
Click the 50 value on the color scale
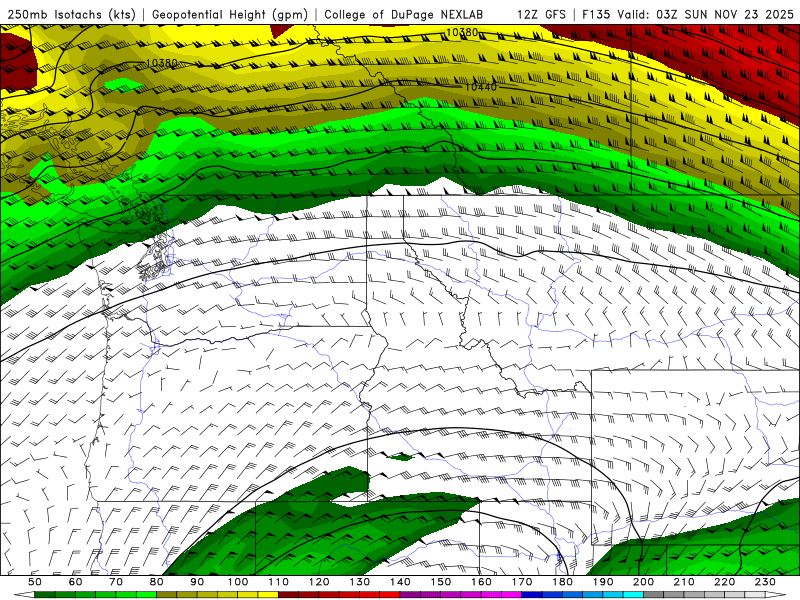[x=35, y=582]
